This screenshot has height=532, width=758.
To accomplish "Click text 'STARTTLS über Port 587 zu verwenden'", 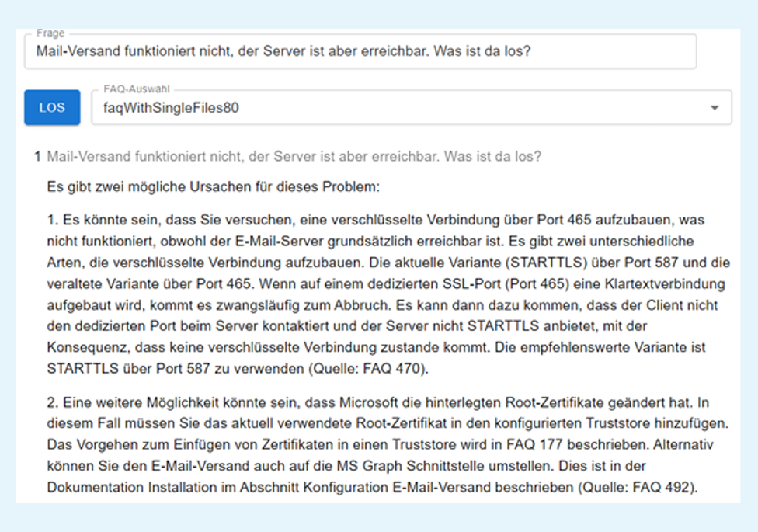I will point(176,369).
